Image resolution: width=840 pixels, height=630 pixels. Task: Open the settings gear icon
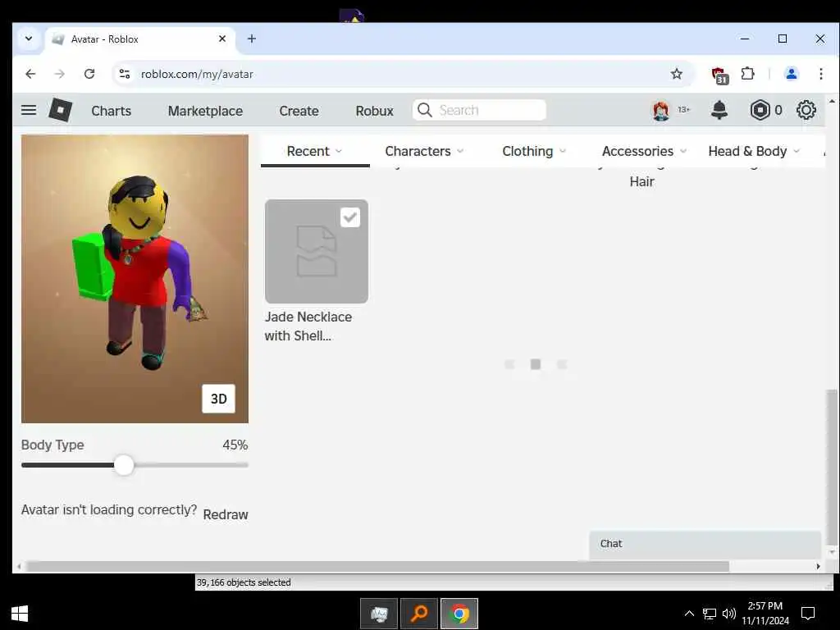point(806,111)
